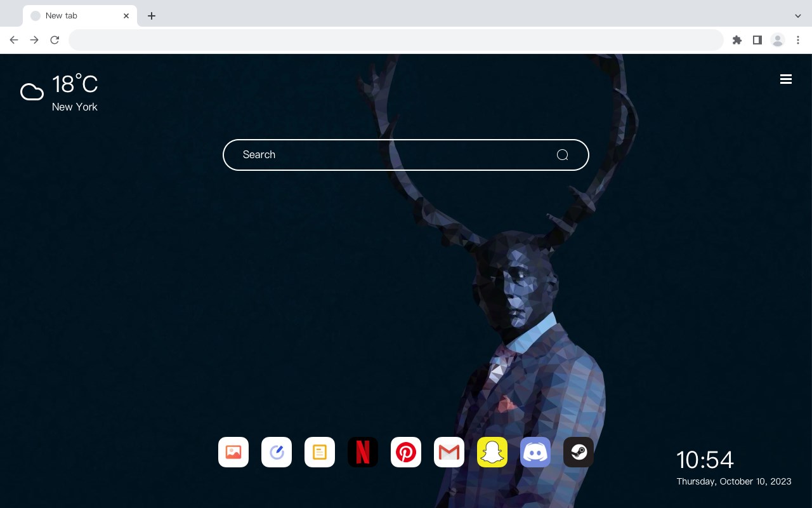The height and width of the screenshot is (508, 812).
Task: Open the blue to-do check icon
Action: coord(277,452)
